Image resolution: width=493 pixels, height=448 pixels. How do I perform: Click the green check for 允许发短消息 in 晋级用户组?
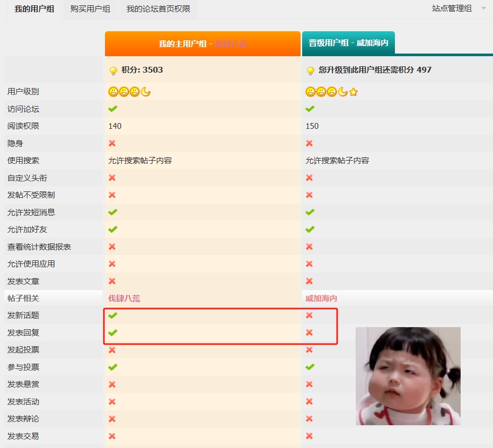[x=310, y=212]
